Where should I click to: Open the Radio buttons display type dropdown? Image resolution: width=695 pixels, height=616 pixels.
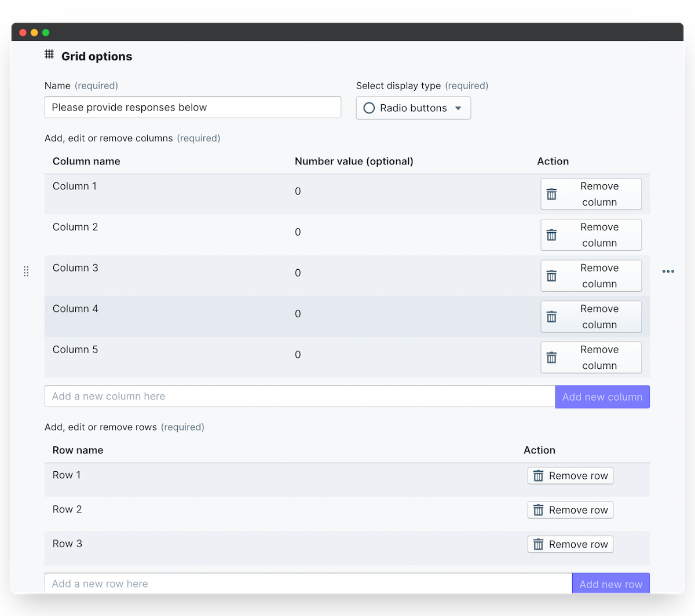(414, 108)
